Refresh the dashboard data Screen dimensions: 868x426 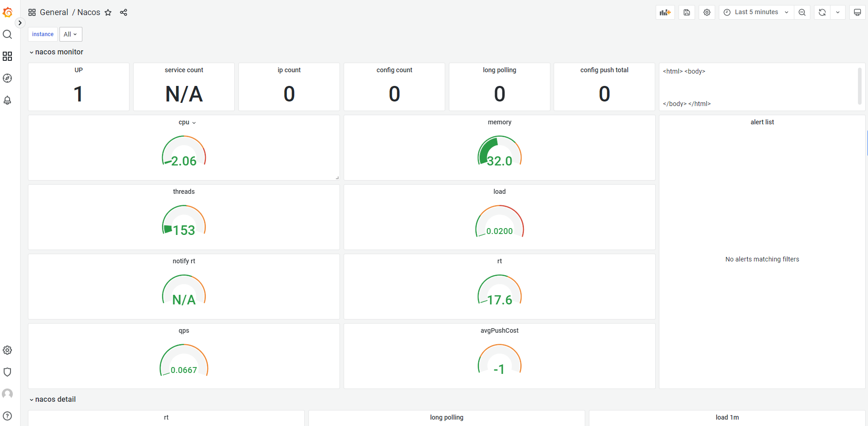click(821, 12)
